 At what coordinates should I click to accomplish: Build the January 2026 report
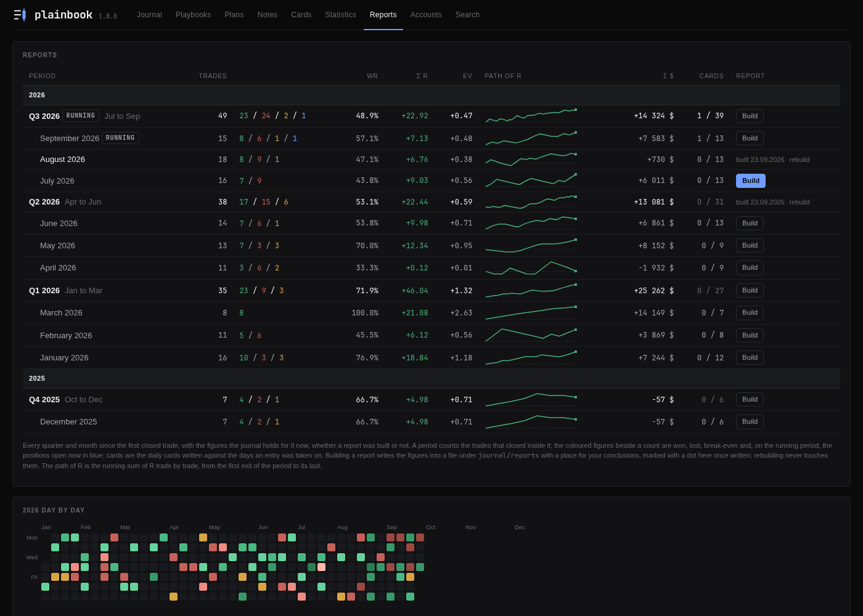pyautogui.click(x=750, y=357)
